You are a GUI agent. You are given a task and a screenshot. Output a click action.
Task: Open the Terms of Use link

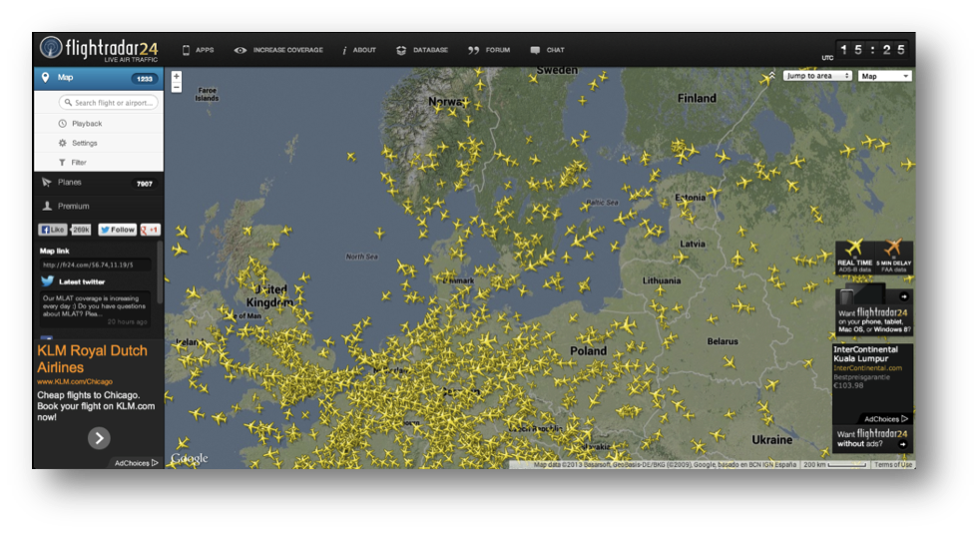pyautogui.click(x=893, y=464)
